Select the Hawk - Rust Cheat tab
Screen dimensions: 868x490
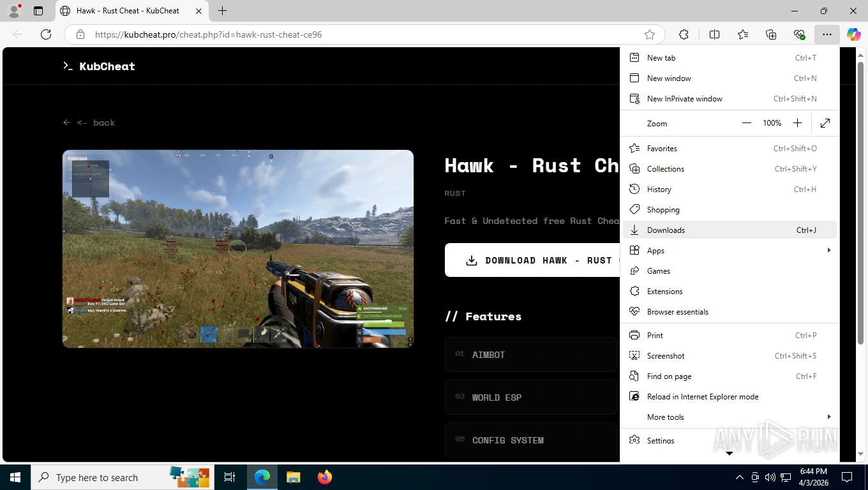point(131,11)
